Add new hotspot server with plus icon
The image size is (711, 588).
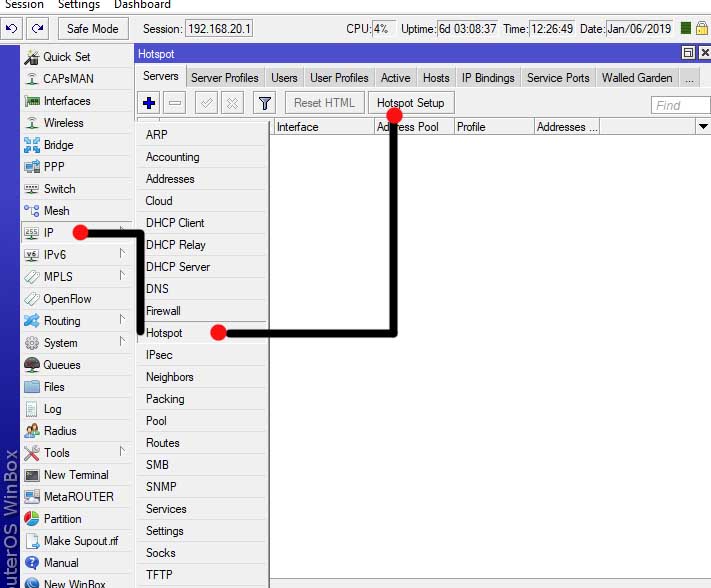(x=149, y=103)
